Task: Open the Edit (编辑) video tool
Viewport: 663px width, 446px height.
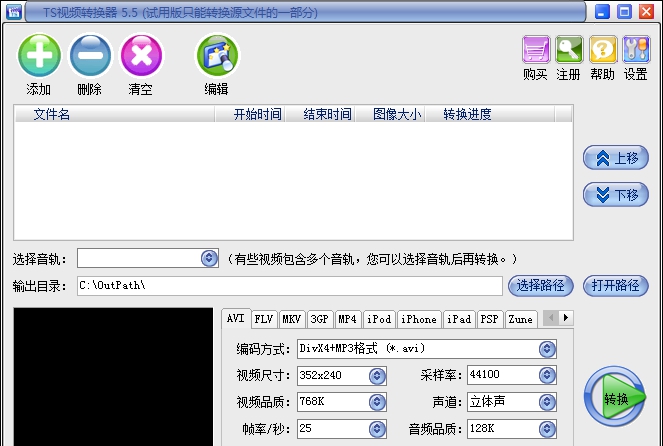Action: (x=217, y=55)
